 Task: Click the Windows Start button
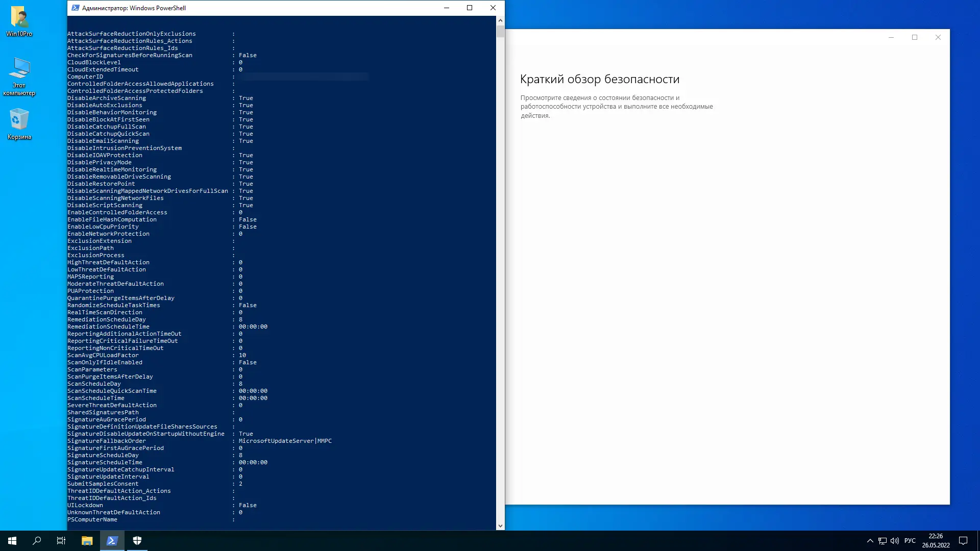click(12, 541)
